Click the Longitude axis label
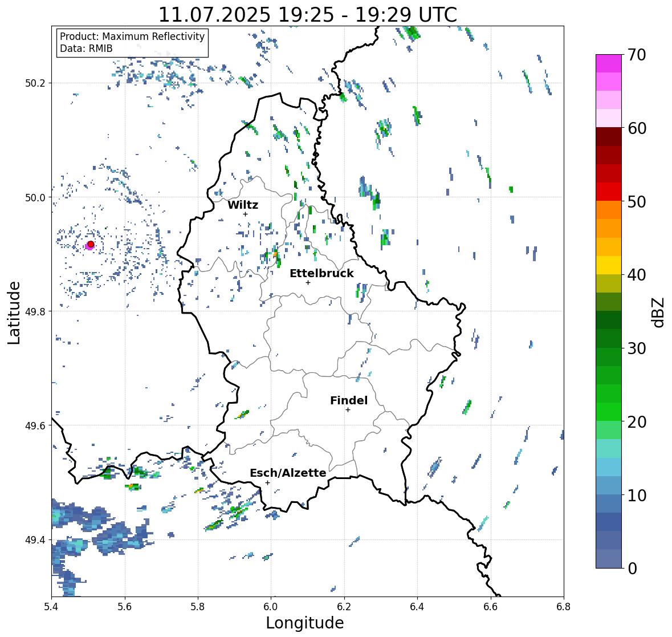 305,623
